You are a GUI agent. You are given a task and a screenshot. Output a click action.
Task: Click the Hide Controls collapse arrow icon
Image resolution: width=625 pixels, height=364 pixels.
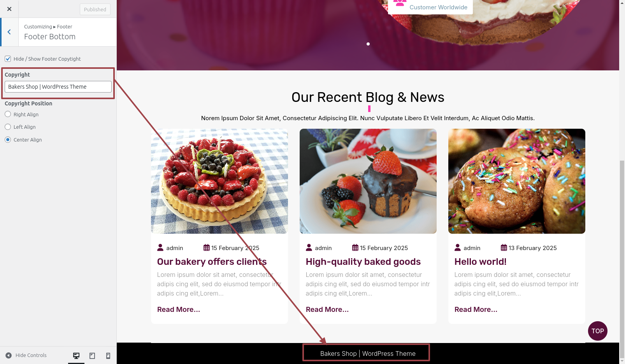pyautogui.click(x=9, y=355)
